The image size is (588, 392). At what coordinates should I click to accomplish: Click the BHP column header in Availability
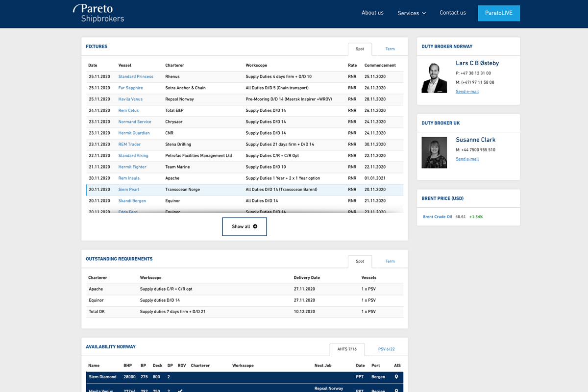coord(128,366)
